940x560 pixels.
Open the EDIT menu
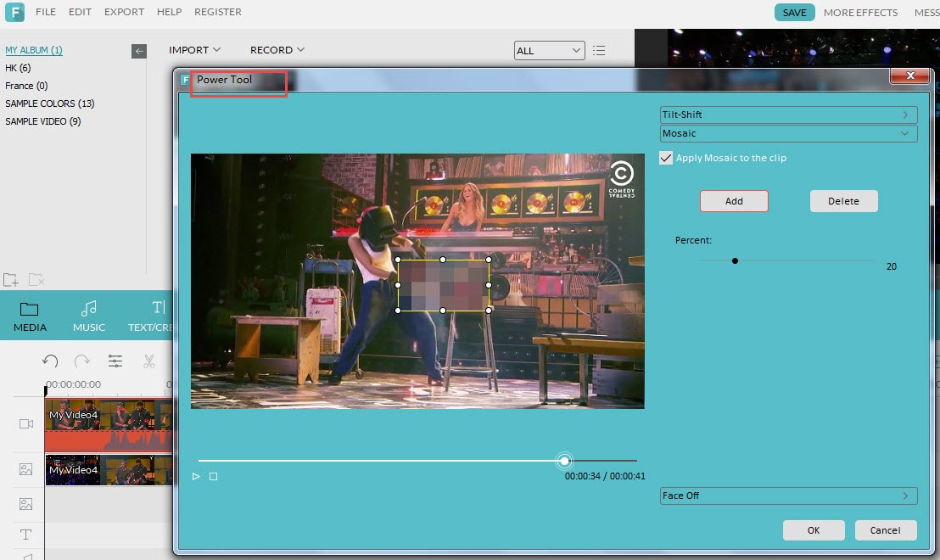[x=80, y=12]
